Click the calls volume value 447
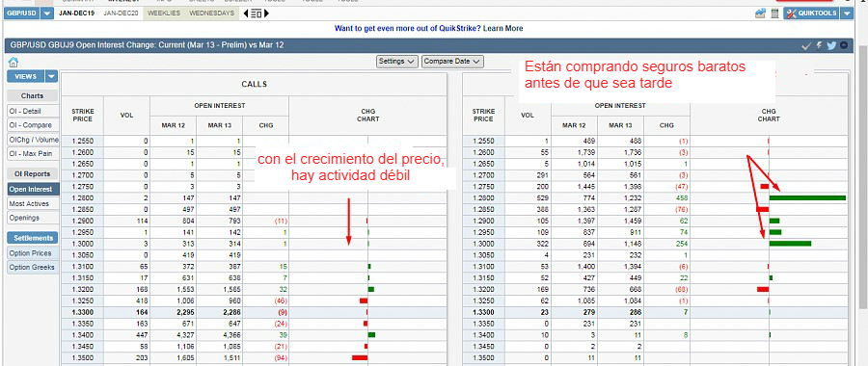The height and width of the screenshot is (366, 868). (x=142, y=335)
